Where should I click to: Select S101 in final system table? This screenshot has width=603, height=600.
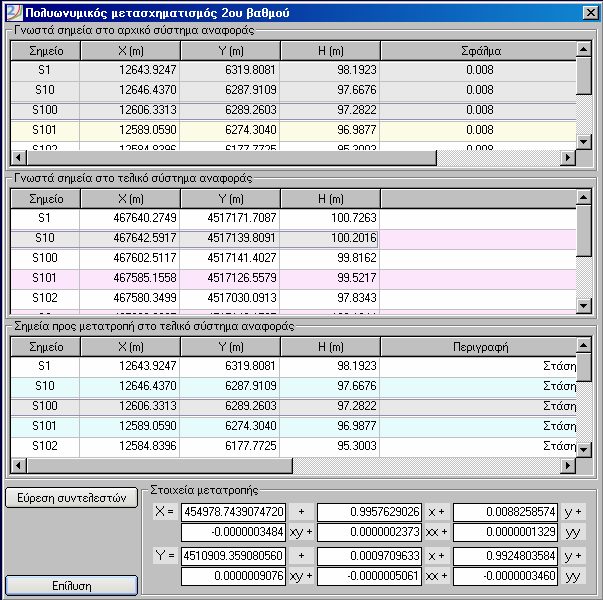45,278
